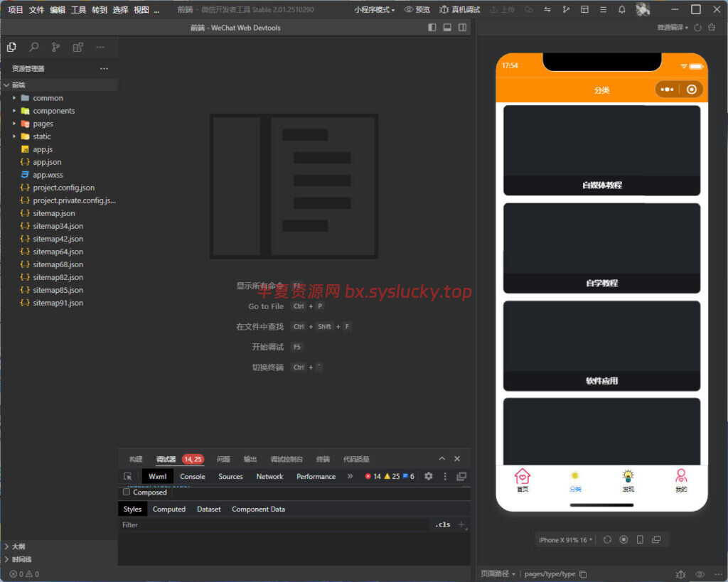728x582 pixels.
Task: Click the element inspector picker icon
Action: point(128,477)
